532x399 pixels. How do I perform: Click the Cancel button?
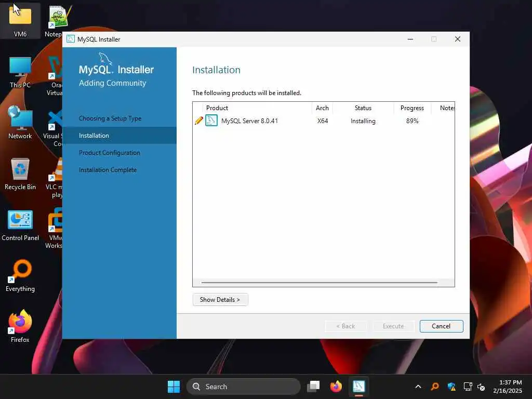pos(441,326)
